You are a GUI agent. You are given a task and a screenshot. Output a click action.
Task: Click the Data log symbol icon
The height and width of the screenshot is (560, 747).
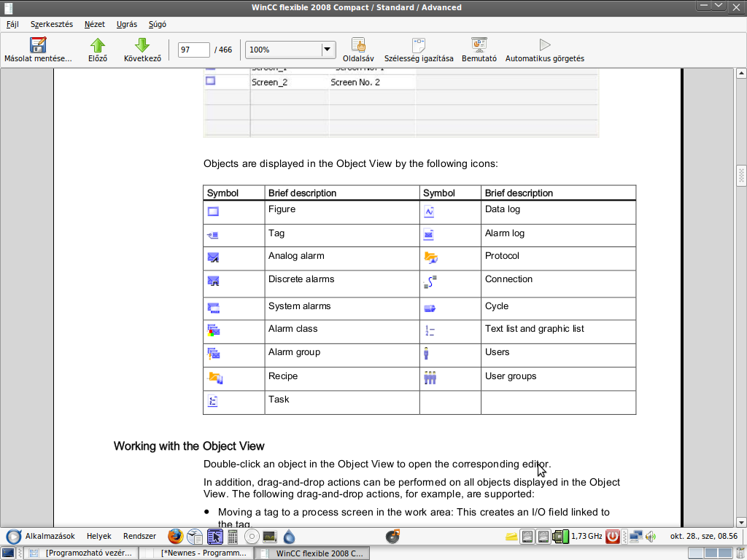pyautogui.click(x=429, y=212)
